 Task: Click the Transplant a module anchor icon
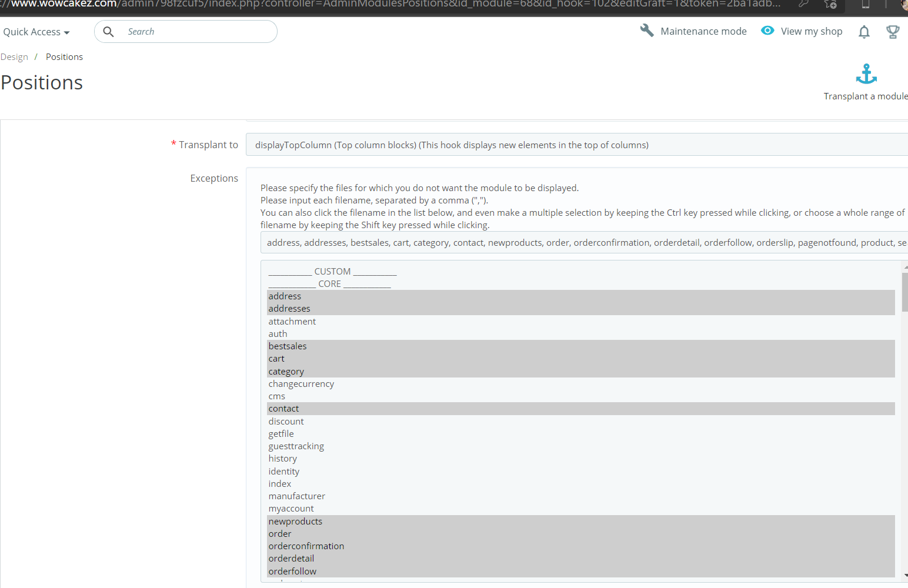pyautogui.click(x=866, y=74)
